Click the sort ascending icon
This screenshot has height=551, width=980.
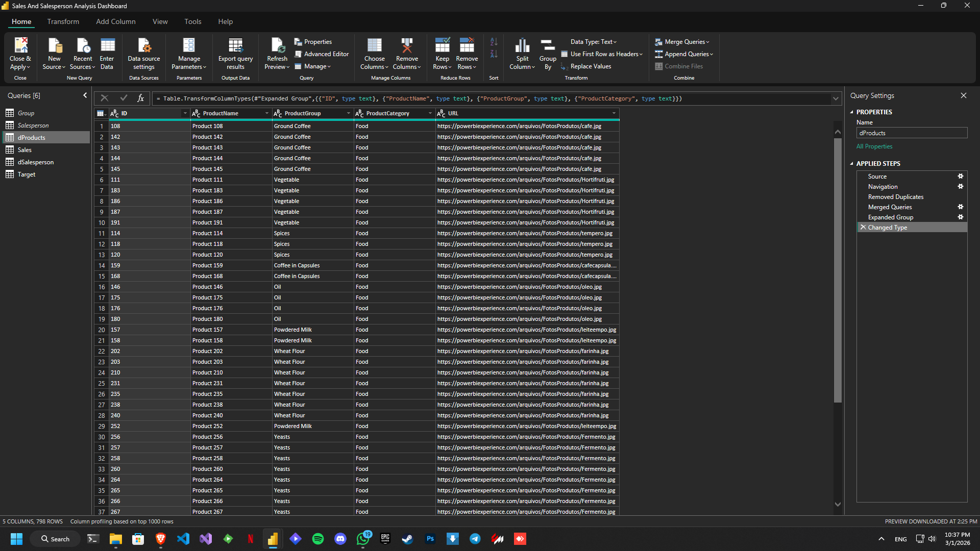pyautogui.click(x=493, y=41)
